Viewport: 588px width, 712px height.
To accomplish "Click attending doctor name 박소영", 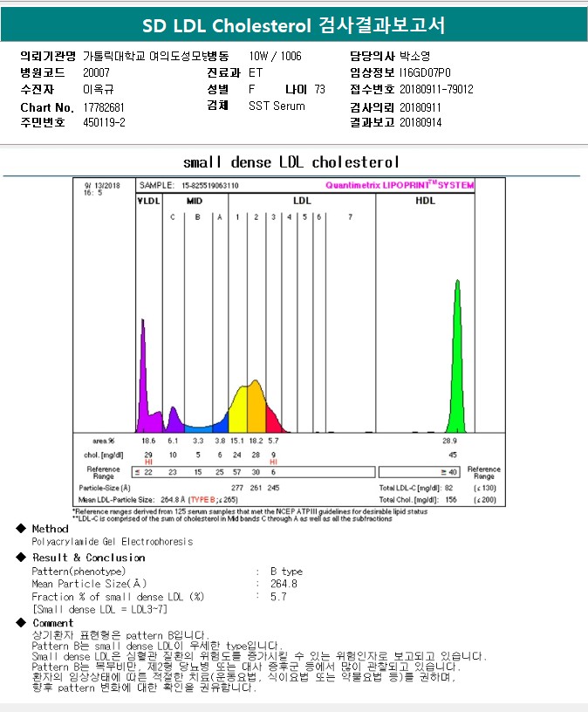I will [x=414, y=57].
